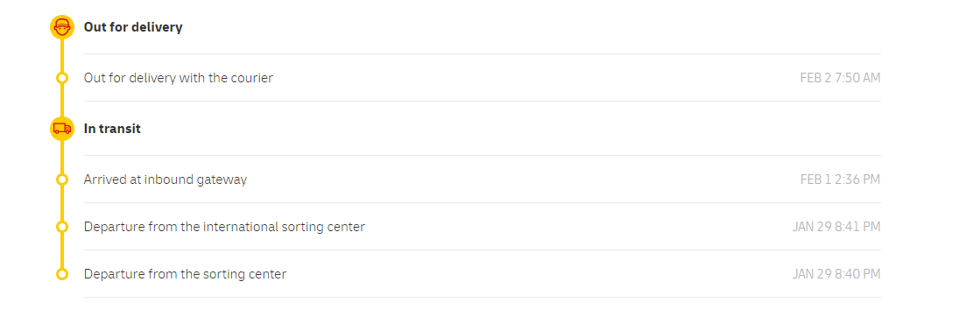Click the JAN 29 8:41 PM timestamp
980x324 pixels.
(x=836, y=227)
